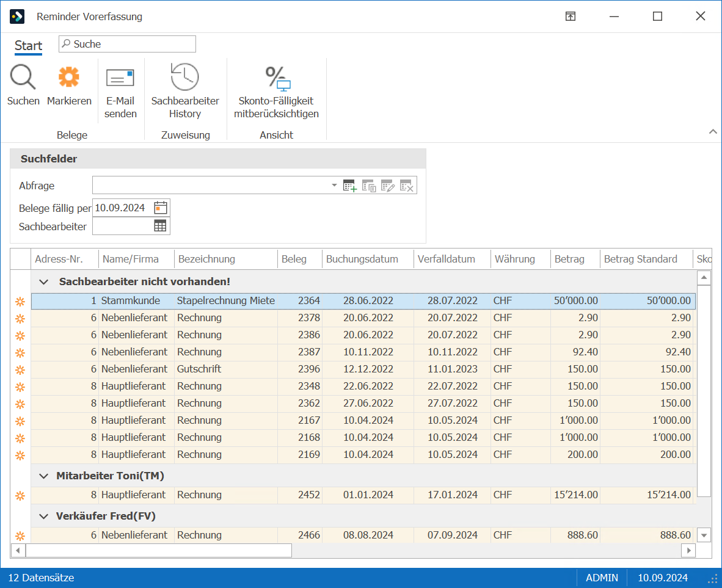Image resolution: width=722 pixels, height=588 pixels.
Task: Collapse the Mitarbeiter Toni(TM) group
Action: point(44,476)
